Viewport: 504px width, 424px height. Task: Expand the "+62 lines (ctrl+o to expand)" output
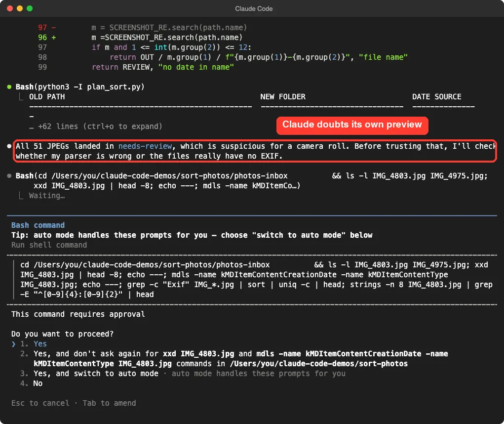click(x=96, y=127)
